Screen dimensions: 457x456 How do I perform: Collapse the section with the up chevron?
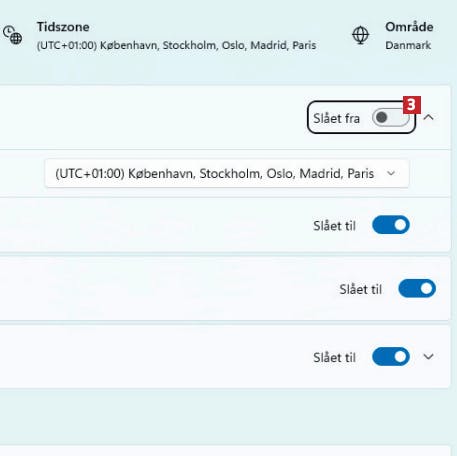click(x=429, y=117)
